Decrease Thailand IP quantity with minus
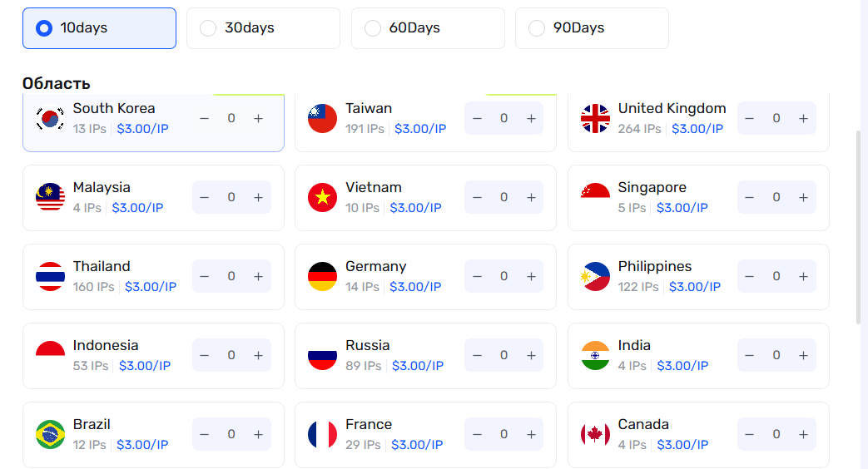The width and height of the screenshot is (868, 469). tap(204, 276)
